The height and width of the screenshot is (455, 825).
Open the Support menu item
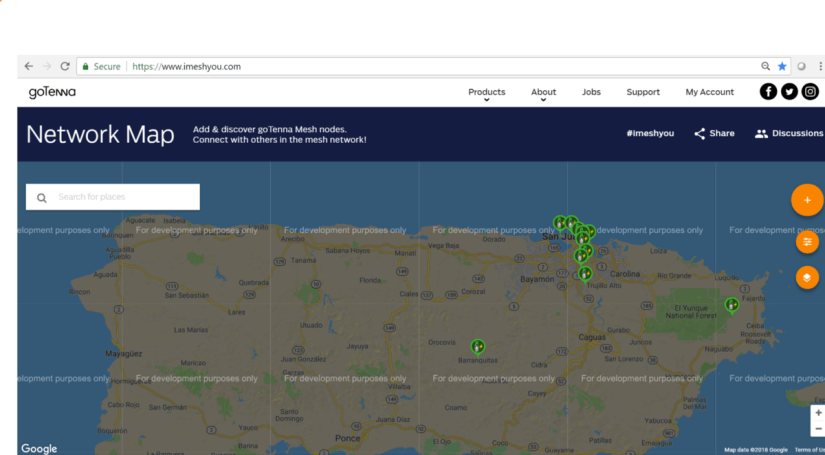click(643, 92)
